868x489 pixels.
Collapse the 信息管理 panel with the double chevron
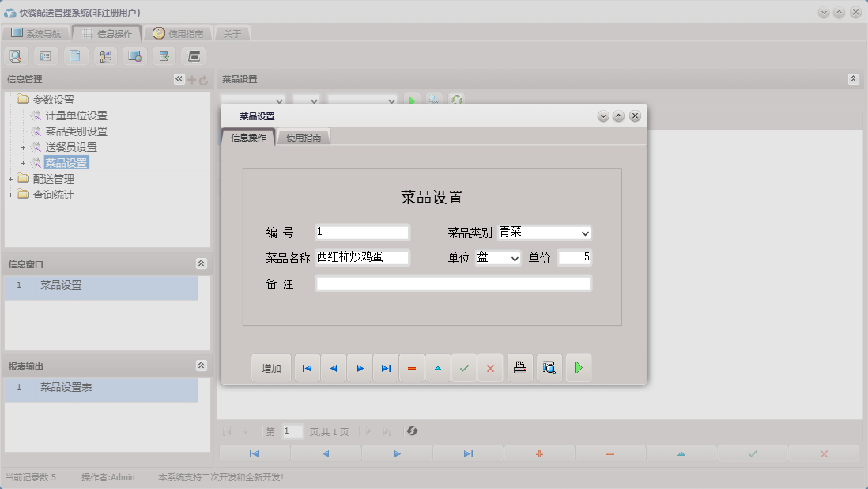[x=179, y=78]
